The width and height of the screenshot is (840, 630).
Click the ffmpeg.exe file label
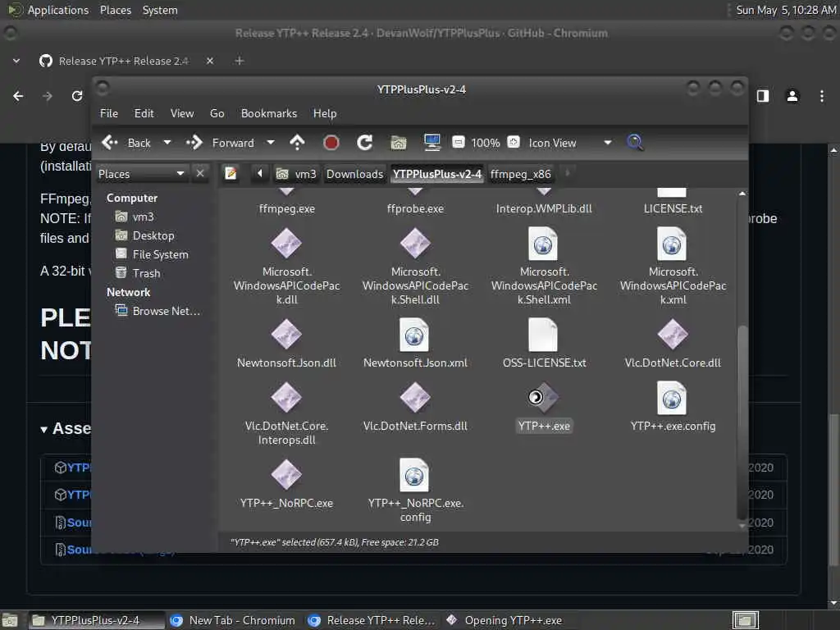point(286,209)
